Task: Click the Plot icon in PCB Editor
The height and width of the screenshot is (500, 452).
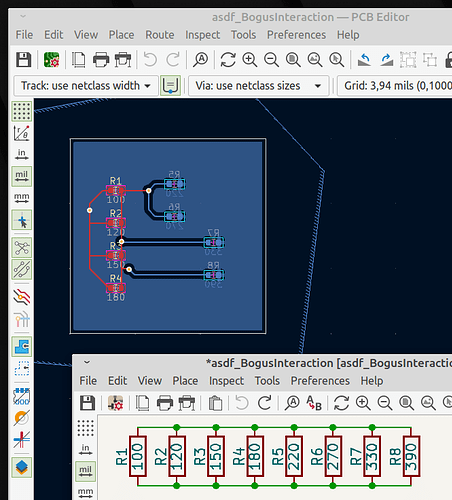Action: tap(123, 60)
